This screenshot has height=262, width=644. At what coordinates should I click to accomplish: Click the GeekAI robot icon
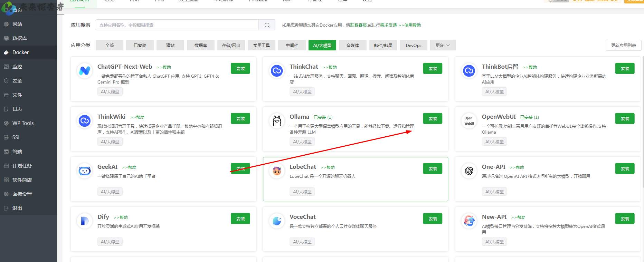[x=85, y=171]
